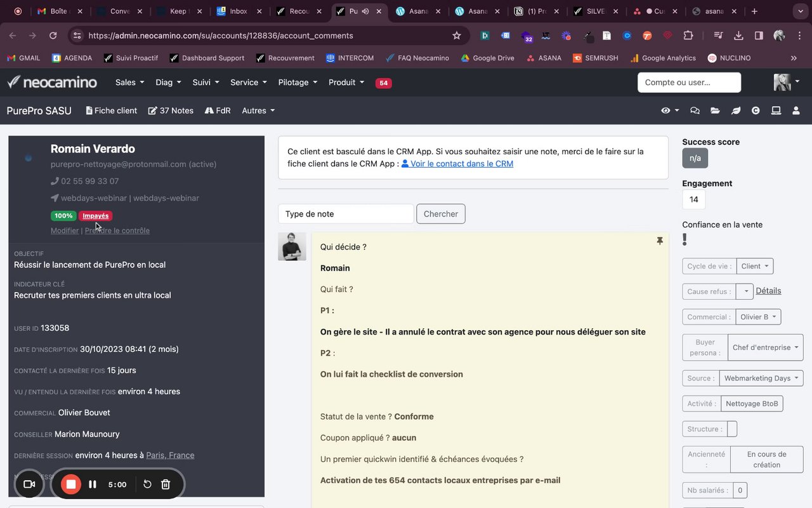Open the Chrome extensions puzzle icon
This screenshot has width=812, height=508.
coord(688,36)
